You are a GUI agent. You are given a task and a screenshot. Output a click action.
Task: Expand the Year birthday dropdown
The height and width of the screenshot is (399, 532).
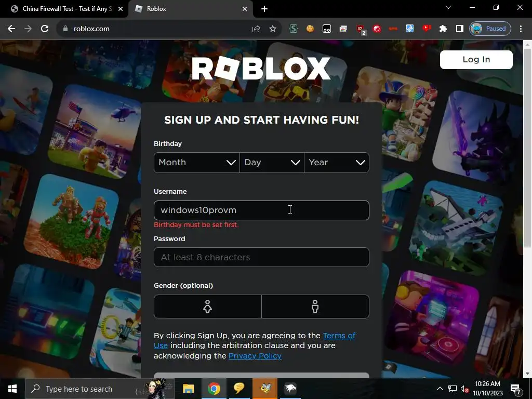pos(337,163)
